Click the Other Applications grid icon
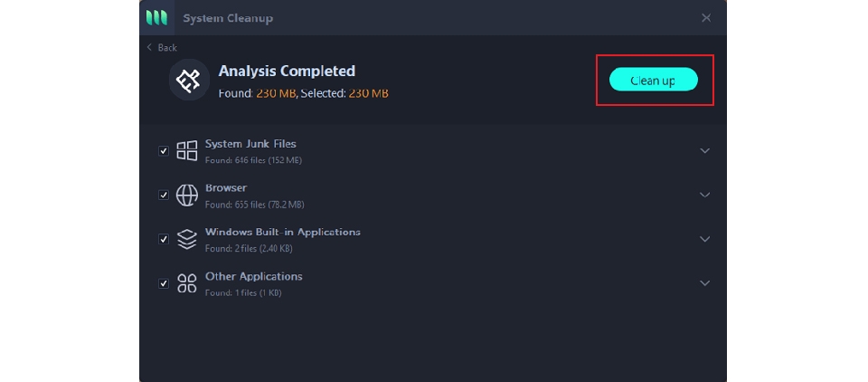 pyautogui.click(x=187, y=283)
